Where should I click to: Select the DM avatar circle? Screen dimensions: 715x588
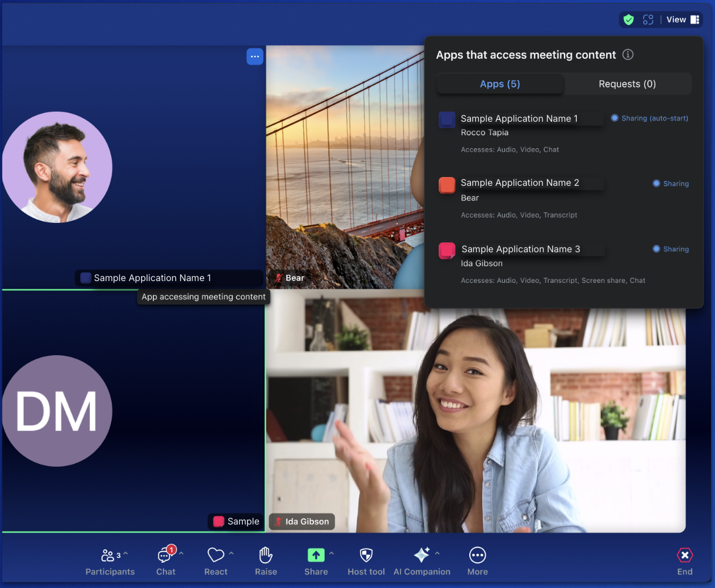57,411
